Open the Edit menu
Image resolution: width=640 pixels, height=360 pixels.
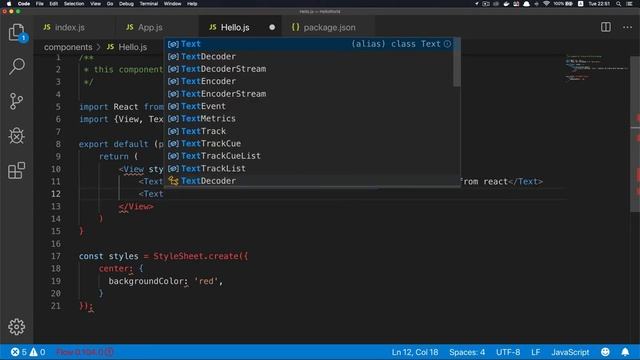[54, 4]
